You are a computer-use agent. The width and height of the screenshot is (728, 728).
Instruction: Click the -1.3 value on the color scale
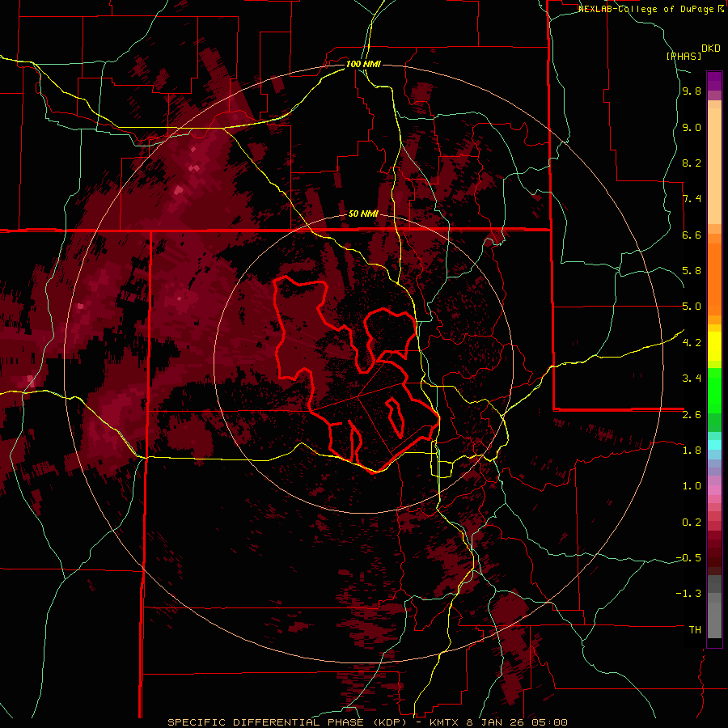click(688, 594)
